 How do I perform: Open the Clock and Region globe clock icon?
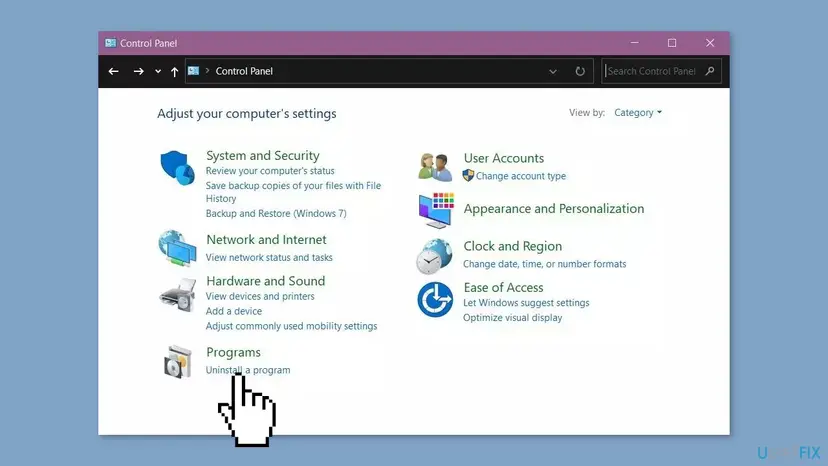pyautogui.click(x=434, y=256)
